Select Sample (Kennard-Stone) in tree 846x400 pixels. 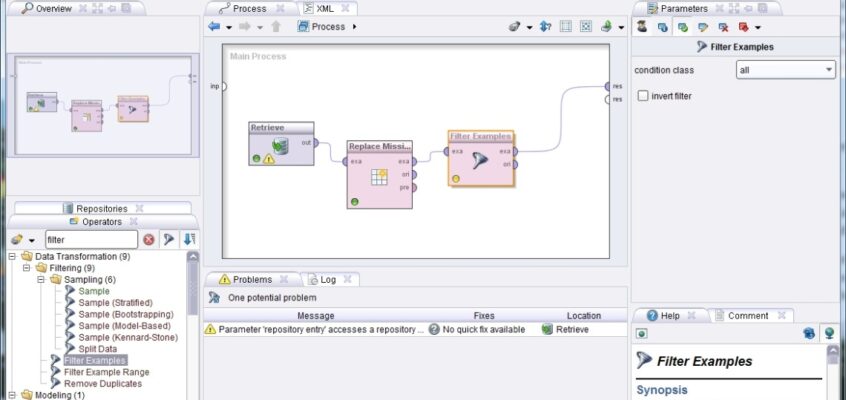128,337
